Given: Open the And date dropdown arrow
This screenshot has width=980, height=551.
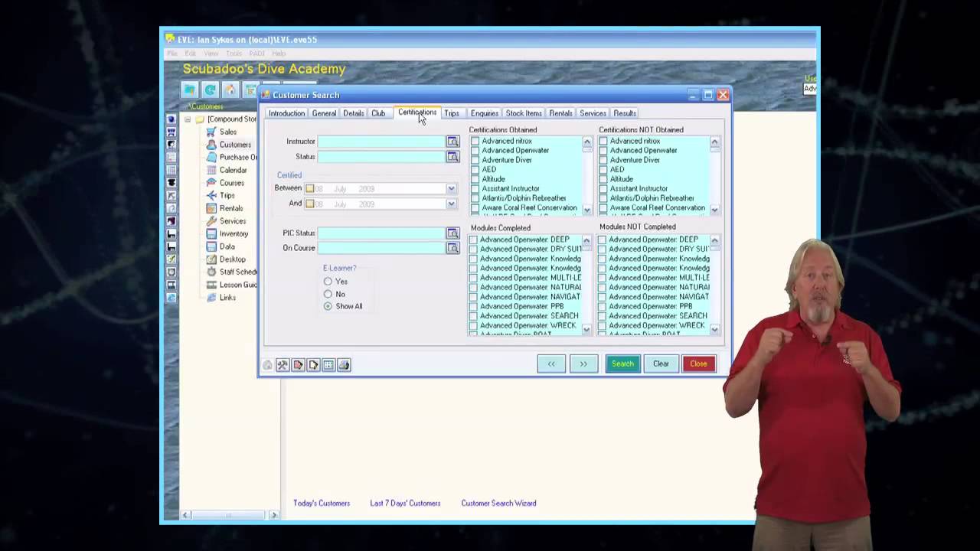Looking at the screenshot, I should pyautogui.click(x=451, y=204).
